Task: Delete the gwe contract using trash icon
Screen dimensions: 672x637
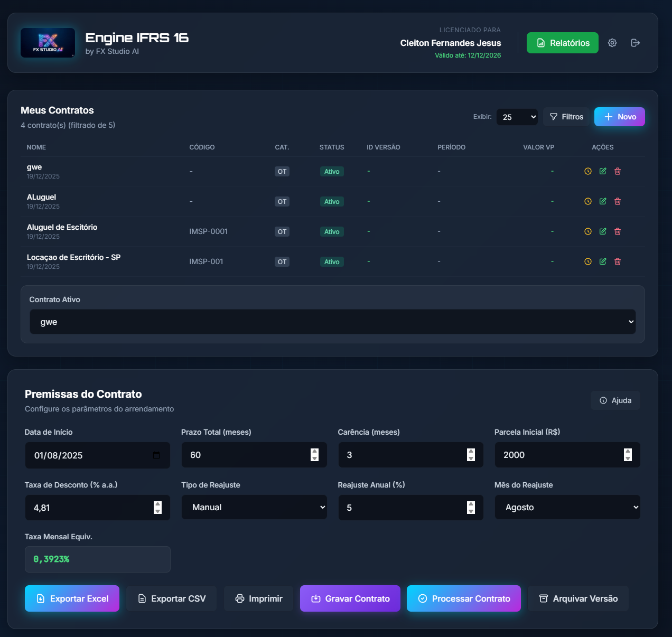Action: pos(618,171)
